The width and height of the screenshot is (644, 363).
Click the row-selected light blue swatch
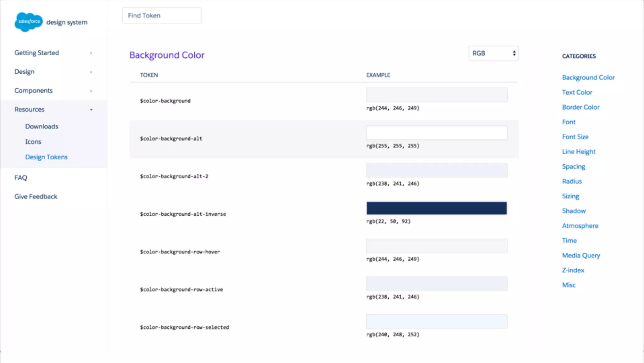point(436,321)
